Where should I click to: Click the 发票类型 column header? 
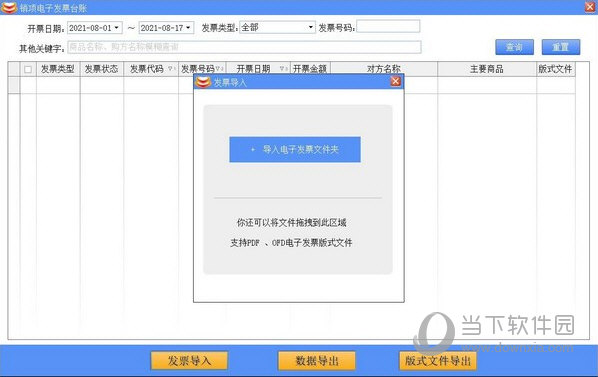tap(58, 69)
